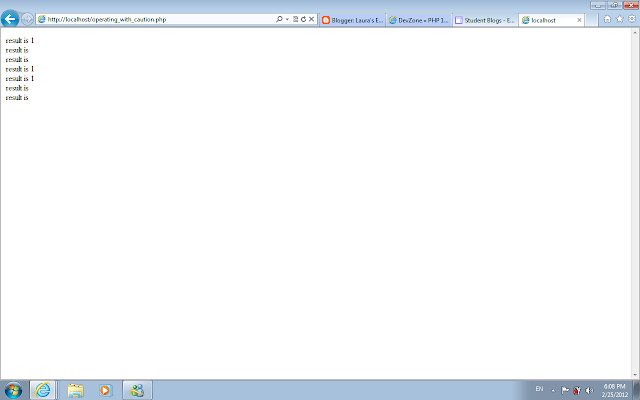Open a new blank tab
640x400 pixels.
coord(591,20)
